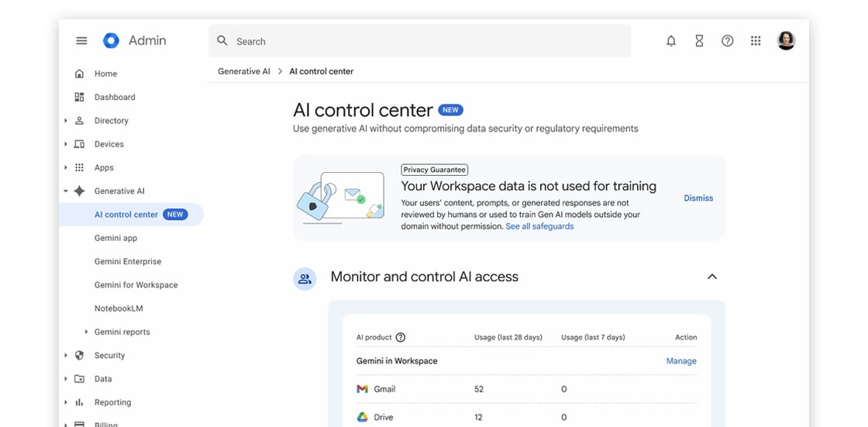This screenshot has height=427, width=868.
Task: Click the privacy lock illustration
Action: click(x=340, y=198)
